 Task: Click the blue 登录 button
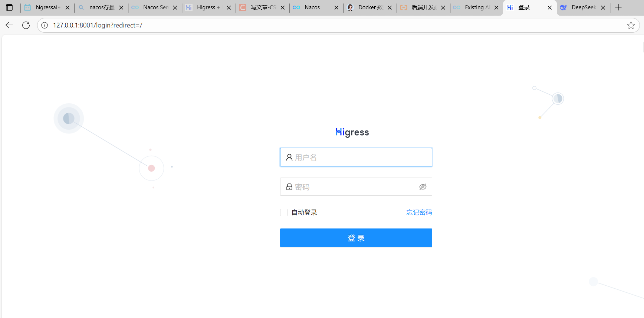tap(356, 238)
